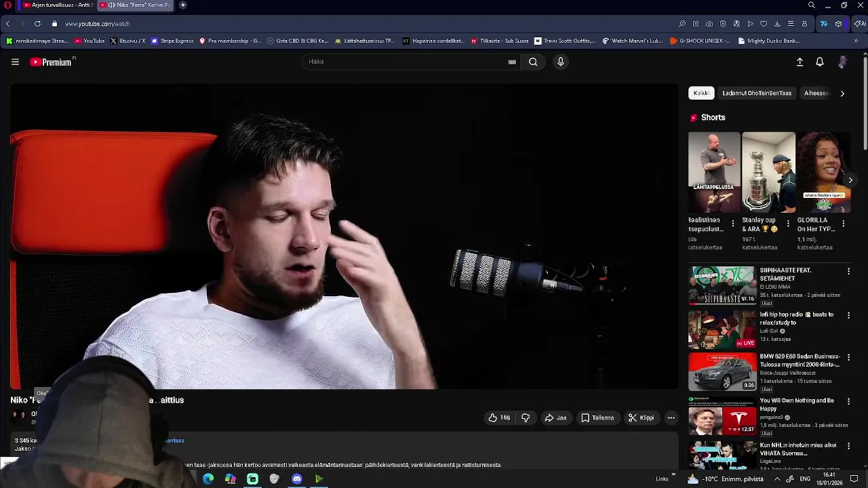This screenshot has height=488, width=868.
Task: Select the Kaikki filter chip
Action: pyautogui.click(x=701, y=93)
